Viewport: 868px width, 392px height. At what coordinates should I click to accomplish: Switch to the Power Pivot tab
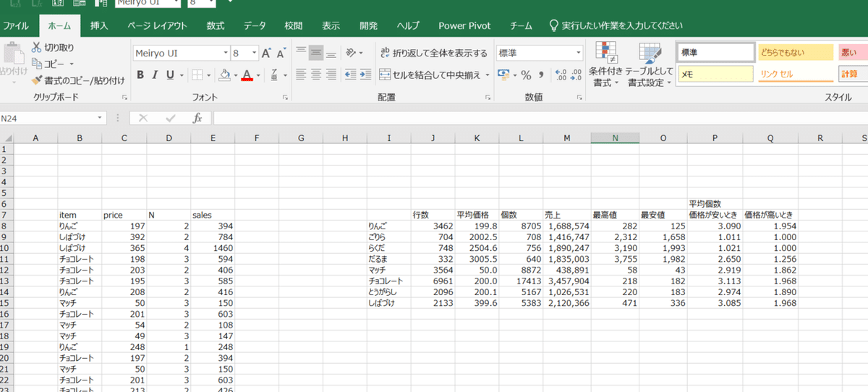click(x=464, y=25)
